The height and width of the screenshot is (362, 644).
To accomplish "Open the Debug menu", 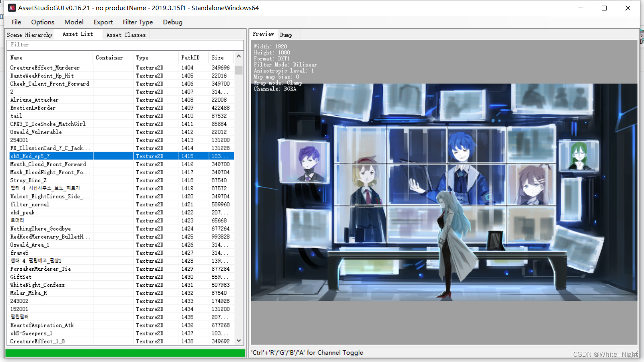I will tap(173, 22).
